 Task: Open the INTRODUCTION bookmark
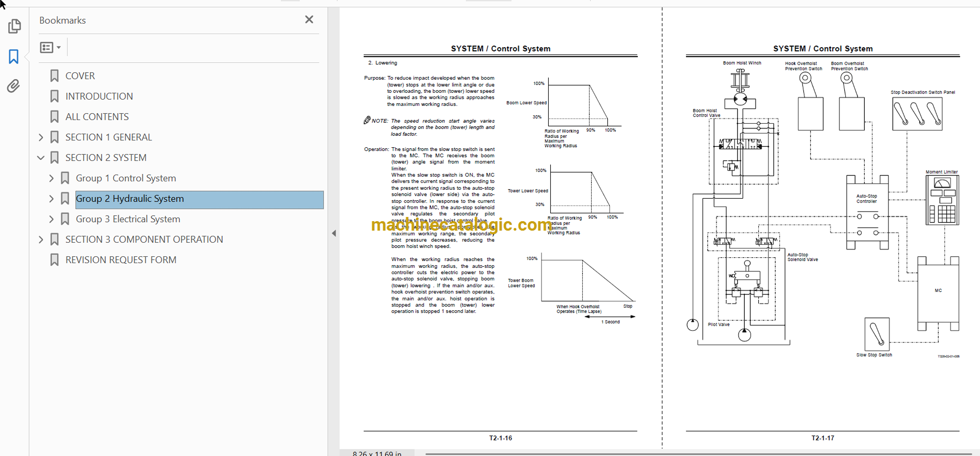[99, 96]
